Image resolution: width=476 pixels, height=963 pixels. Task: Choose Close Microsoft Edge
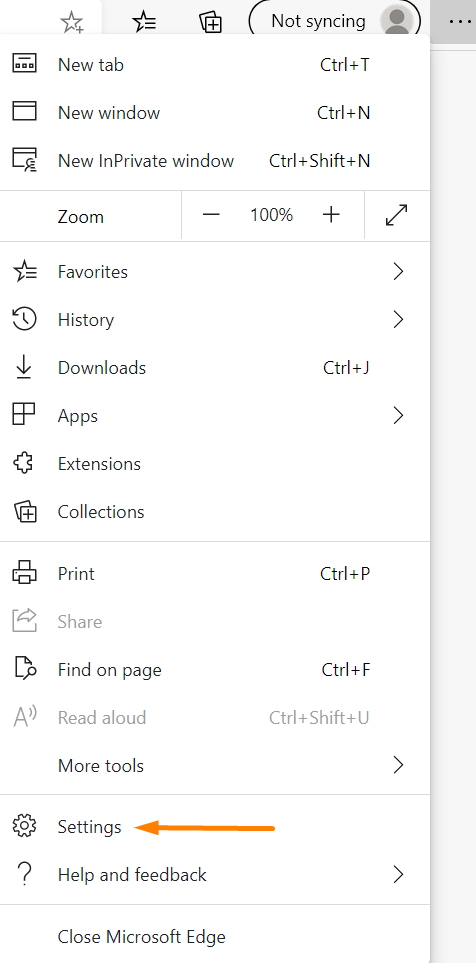point(215,937)
